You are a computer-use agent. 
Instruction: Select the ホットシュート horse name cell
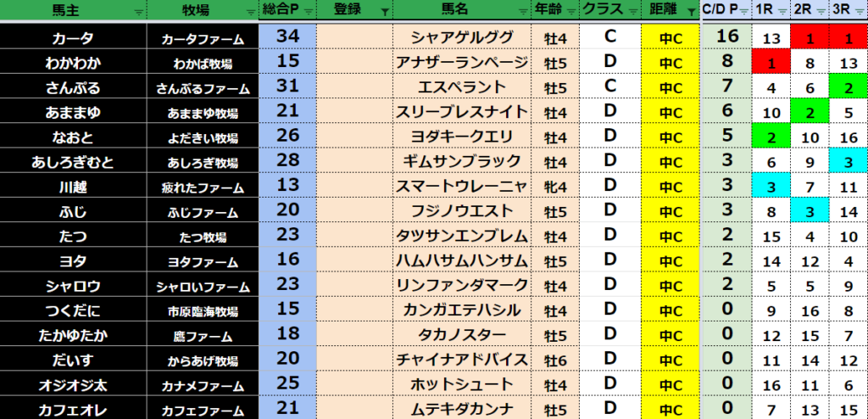pyautogui.click(x=462, y=384)
